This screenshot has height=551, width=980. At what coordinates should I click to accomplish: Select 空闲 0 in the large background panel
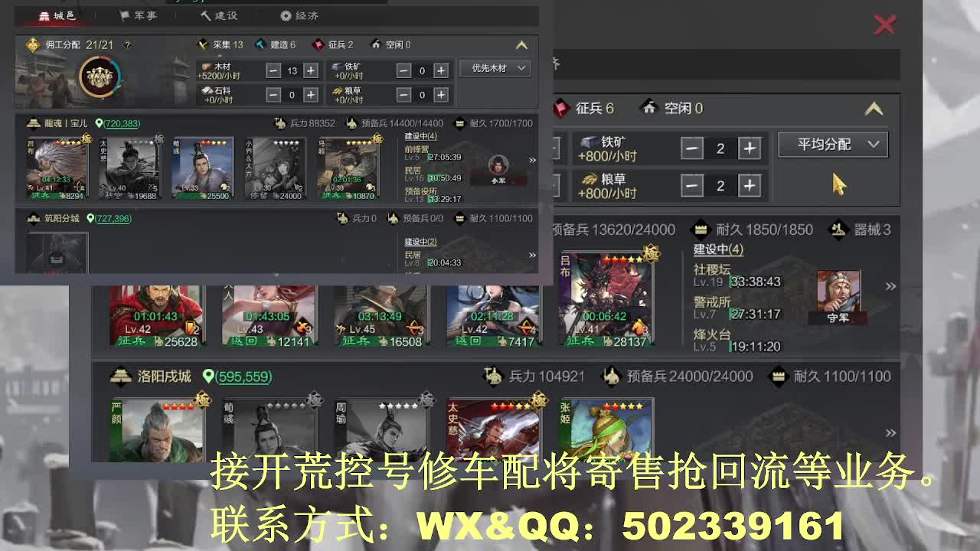pyautogui.click(x=673, y=109)
